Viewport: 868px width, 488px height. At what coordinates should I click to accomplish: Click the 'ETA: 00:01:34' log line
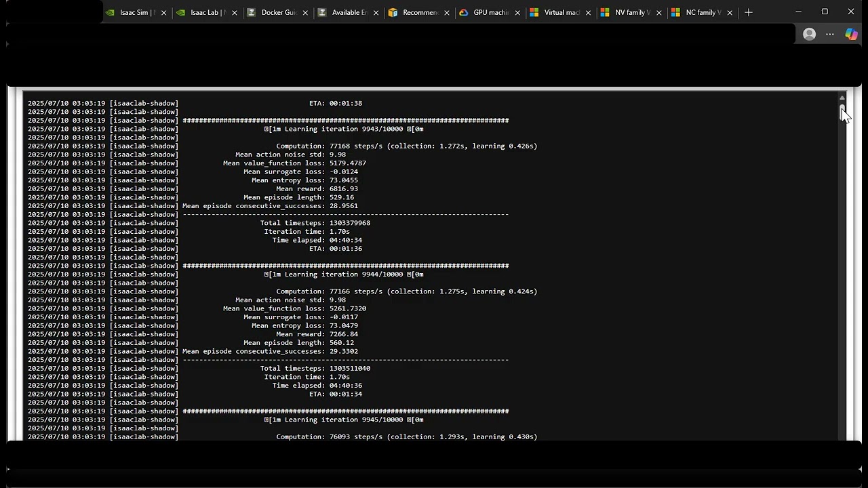pyautogui.click(x=336, y=394)
